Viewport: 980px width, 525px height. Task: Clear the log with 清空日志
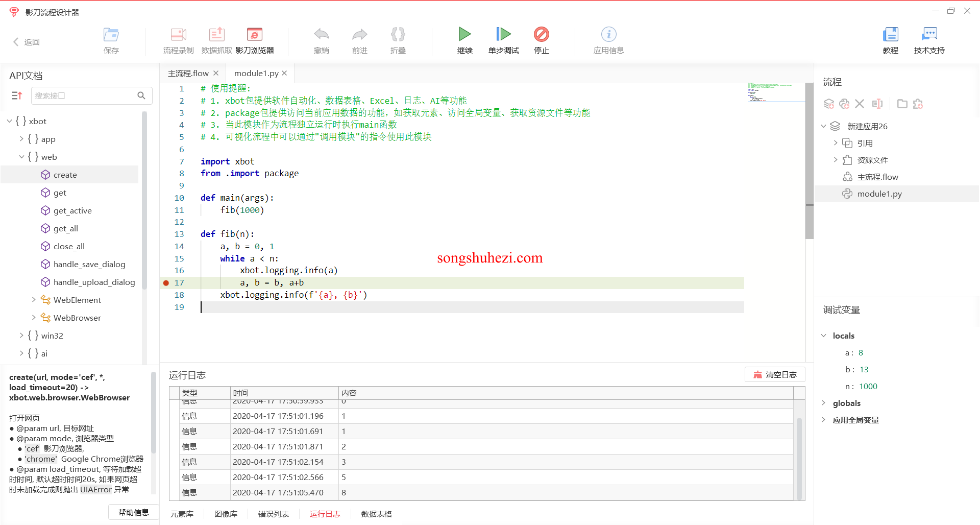pyautogui.click(x=775, y=375)
